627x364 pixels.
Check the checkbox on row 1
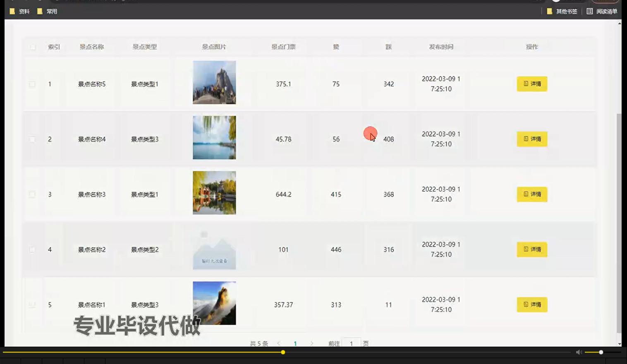pyautogui.click(x=32, y=84)
